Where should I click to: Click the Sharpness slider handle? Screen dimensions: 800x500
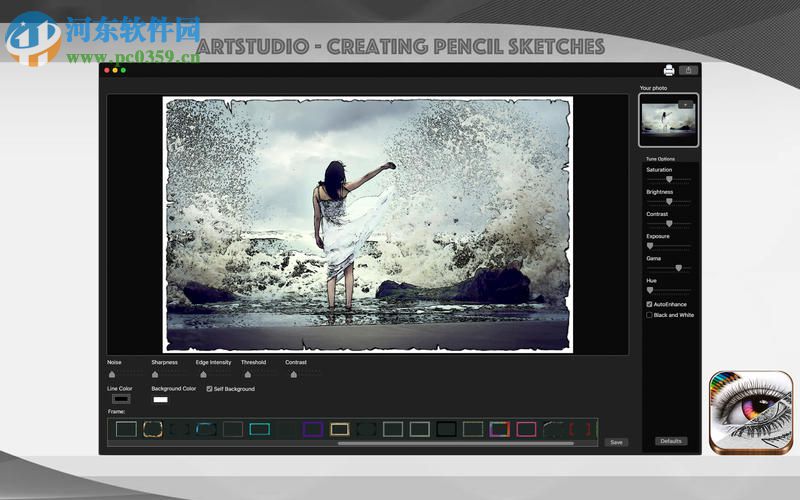[155, 374]
